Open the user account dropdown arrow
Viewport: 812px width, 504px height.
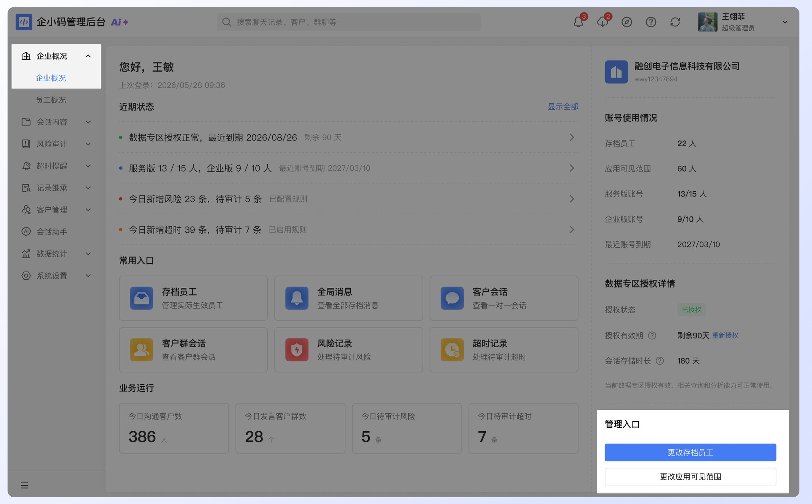(x=785, y=22)
